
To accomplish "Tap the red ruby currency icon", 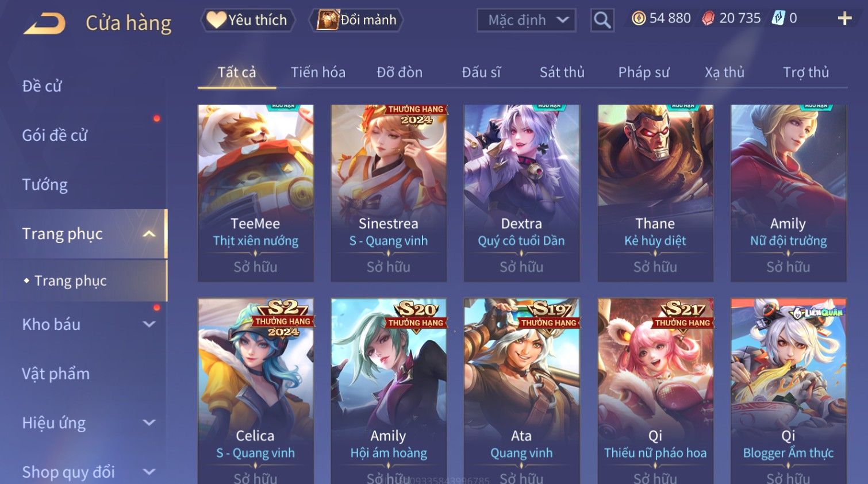I will coord(708,18).
